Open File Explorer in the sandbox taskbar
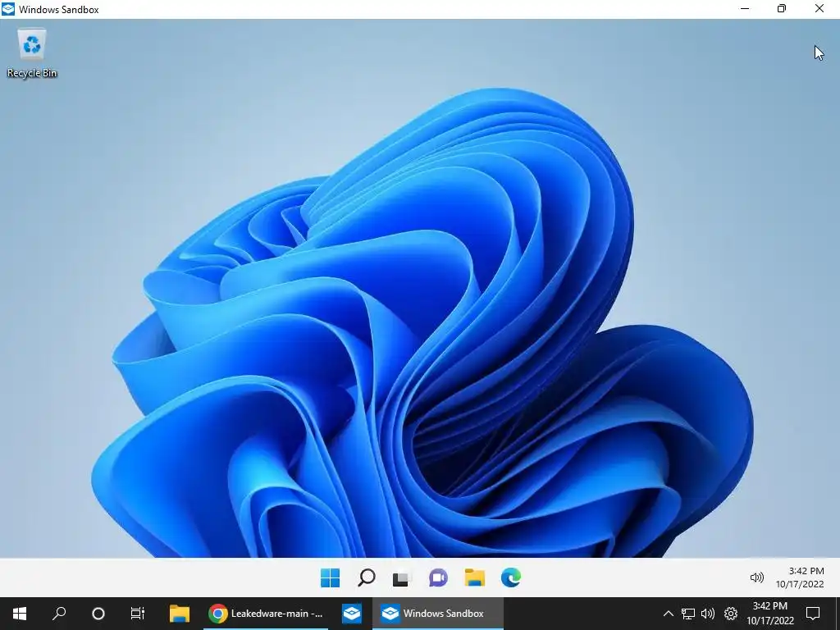The image size is (840, 630). pyautogui.click(x=475, y=577)
